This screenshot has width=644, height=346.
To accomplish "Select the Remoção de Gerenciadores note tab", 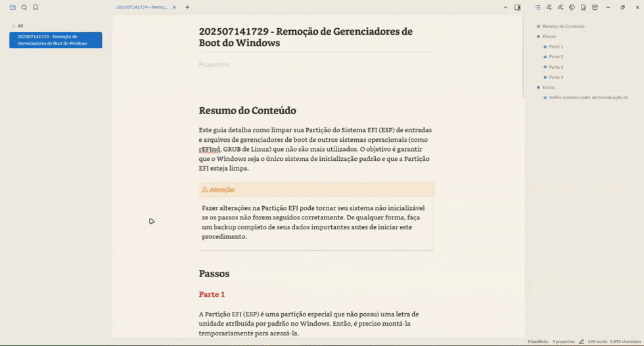I will 142,7.
